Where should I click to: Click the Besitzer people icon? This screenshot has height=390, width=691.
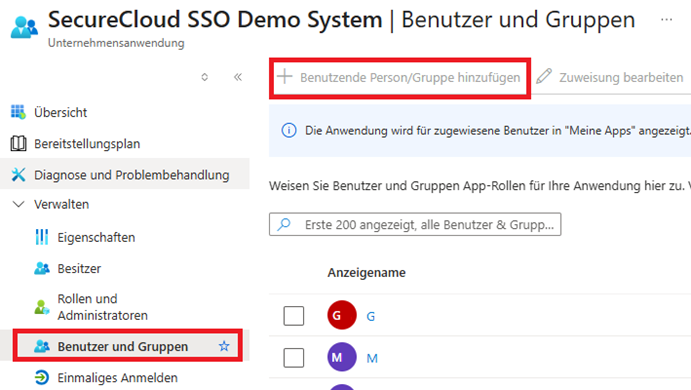tap(42, 268)
